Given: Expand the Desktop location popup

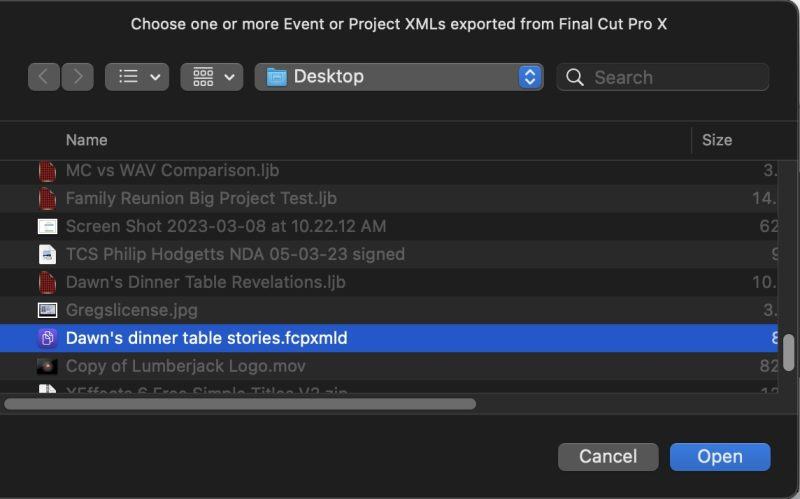Looking at the screenshot, I should (x=529, y=77).
